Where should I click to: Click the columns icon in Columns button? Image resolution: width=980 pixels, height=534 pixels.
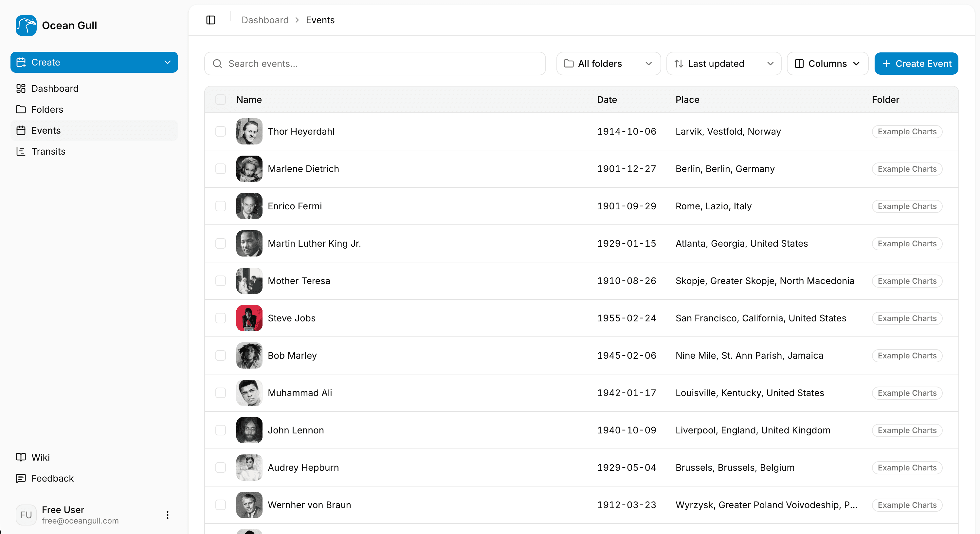[799, 64]
